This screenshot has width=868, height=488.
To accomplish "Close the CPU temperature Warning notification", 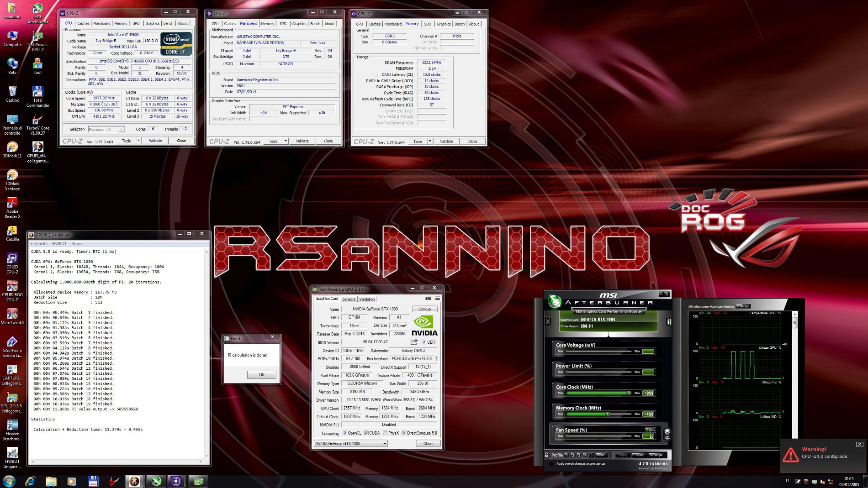I will coord(859,444).
